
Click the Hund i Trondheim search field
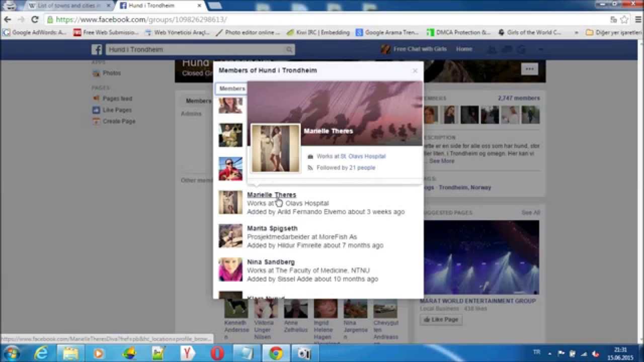tap(200, 50)
